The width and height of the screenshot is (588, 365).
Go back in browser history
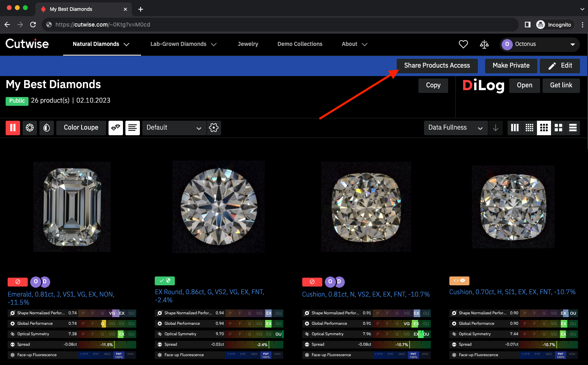coord(7,25)
